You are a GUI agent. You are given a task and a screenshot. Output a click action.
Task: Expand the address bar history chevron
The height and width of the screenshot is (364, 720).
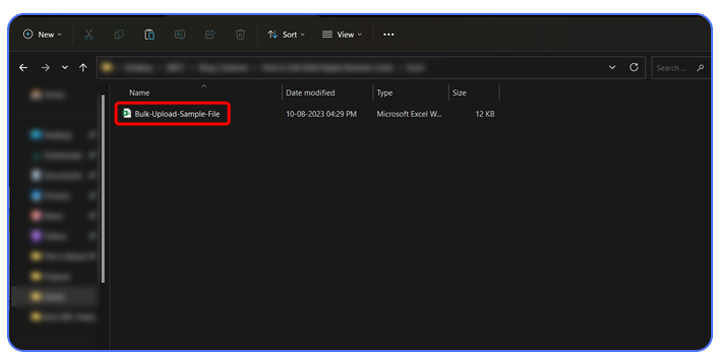coord(612,67)
